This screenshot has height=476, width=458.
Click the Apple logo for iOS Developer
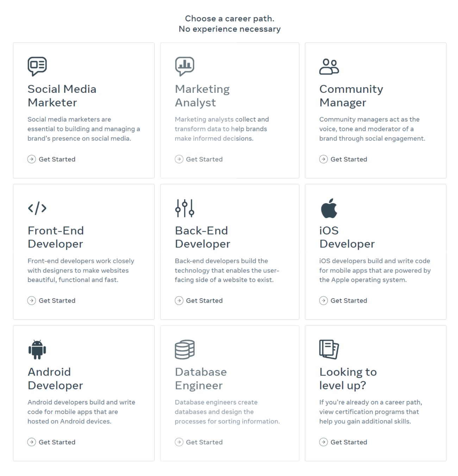click(329, 208)
